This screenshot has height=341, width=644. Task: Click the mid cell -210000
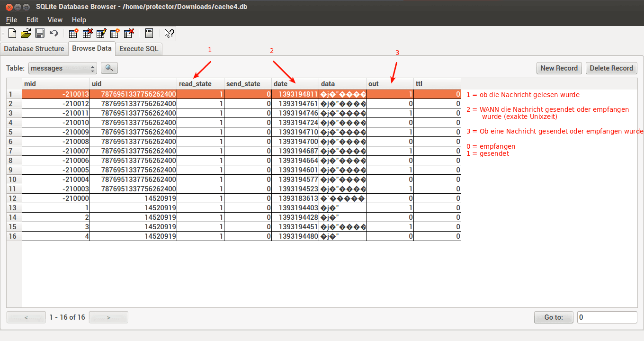click(x=56, y=198)
